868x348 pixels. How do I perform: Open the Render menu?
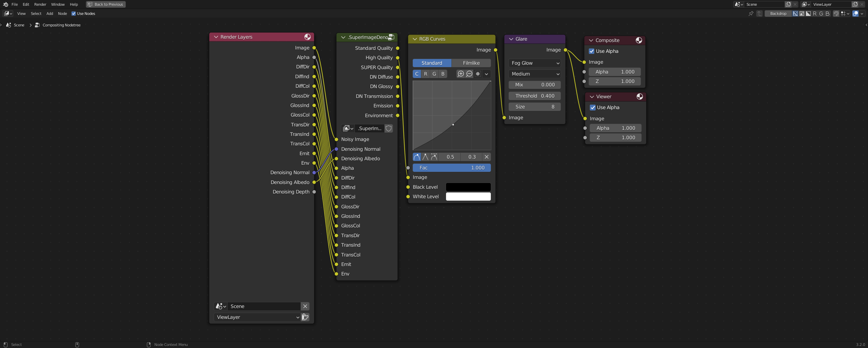(x=40, y=4)
